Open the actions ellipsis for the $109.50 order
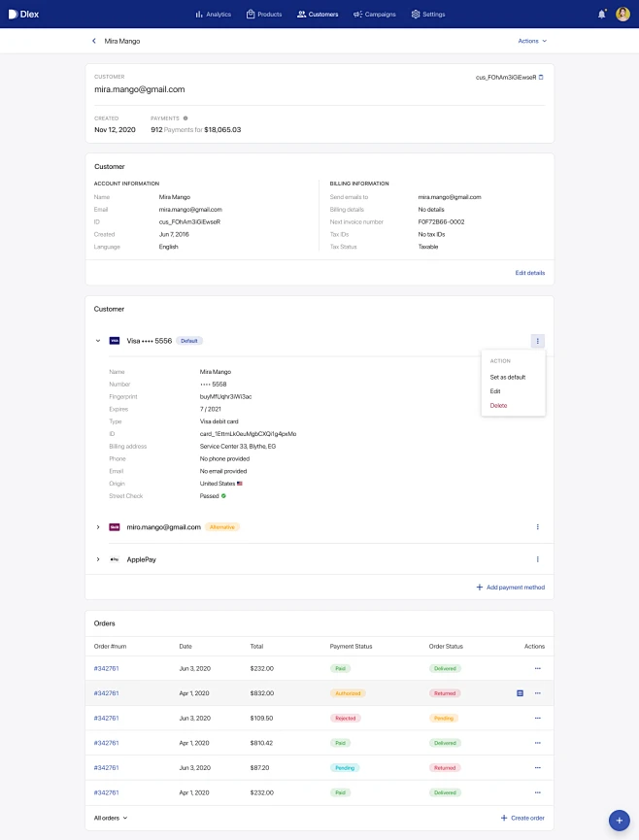 tap(538, 718)
